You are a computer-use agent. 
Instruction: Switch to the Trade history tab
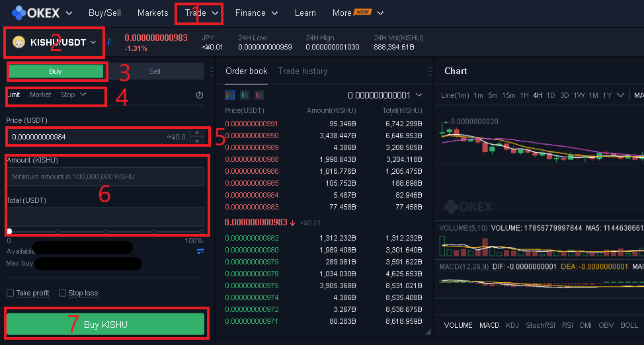pyautogui.click(x=303, y=71)
